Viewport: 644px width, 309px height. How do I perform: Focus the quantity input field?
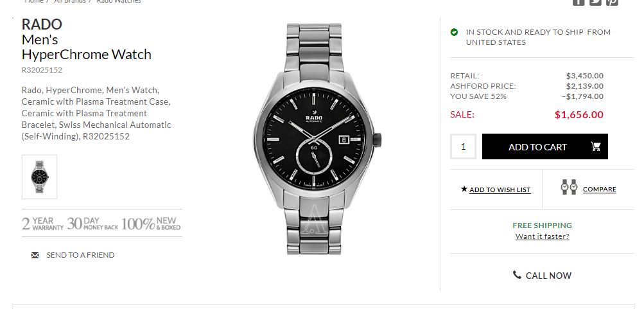(463, 146)
